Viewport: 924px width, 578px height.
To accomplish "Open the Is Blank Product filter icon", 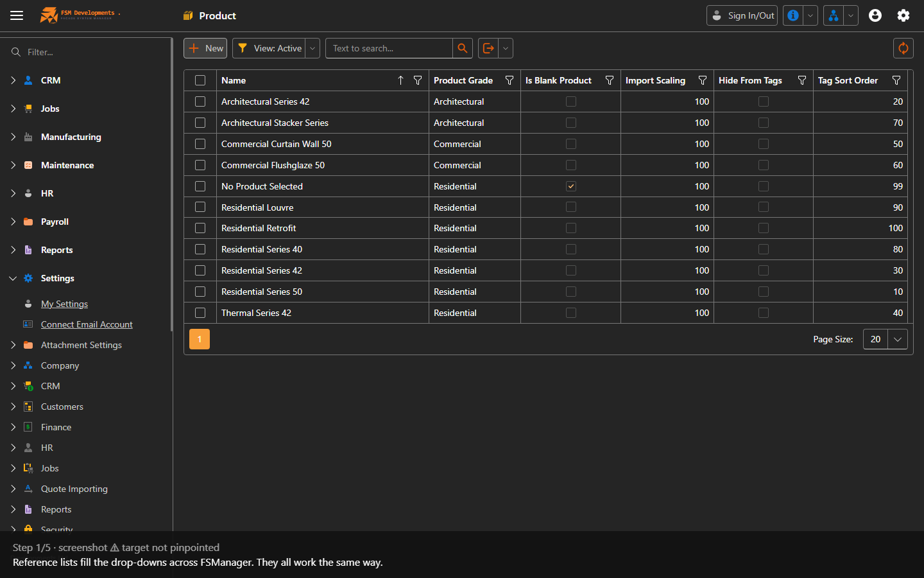I will click(610, 80).
